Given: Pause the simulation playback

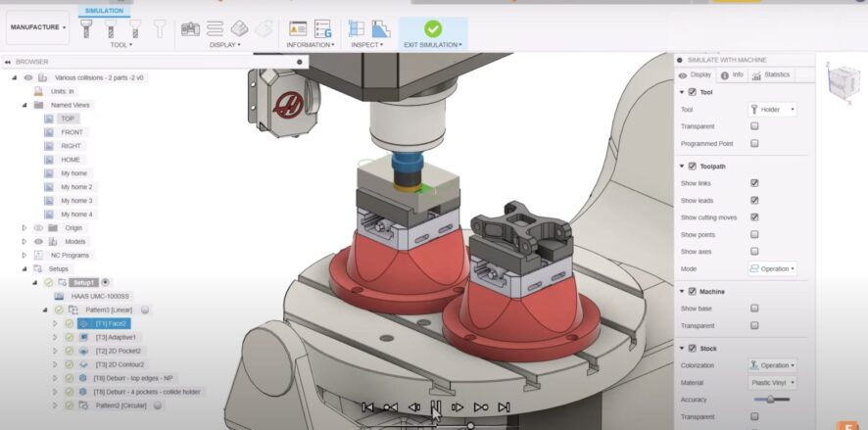Looking at the screenshot, I should coord(436,407).
